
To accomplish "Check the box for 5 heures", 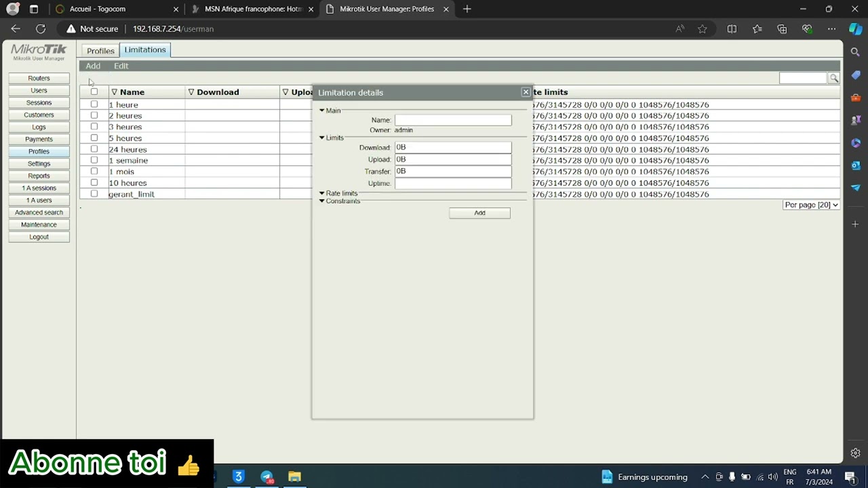I will (x=94, y=138).
